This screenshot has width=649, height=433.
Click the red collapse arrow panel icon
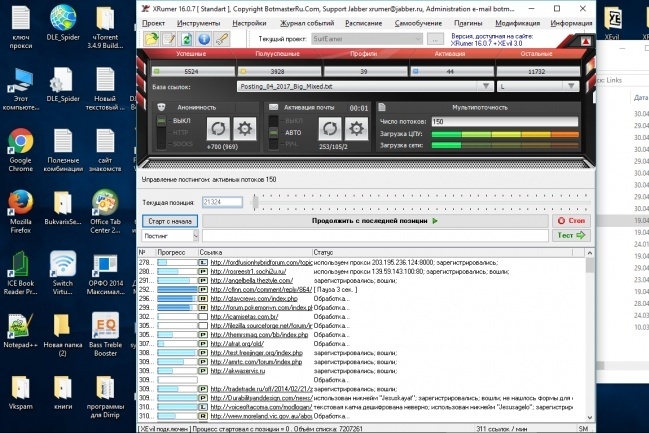point(585,41)
